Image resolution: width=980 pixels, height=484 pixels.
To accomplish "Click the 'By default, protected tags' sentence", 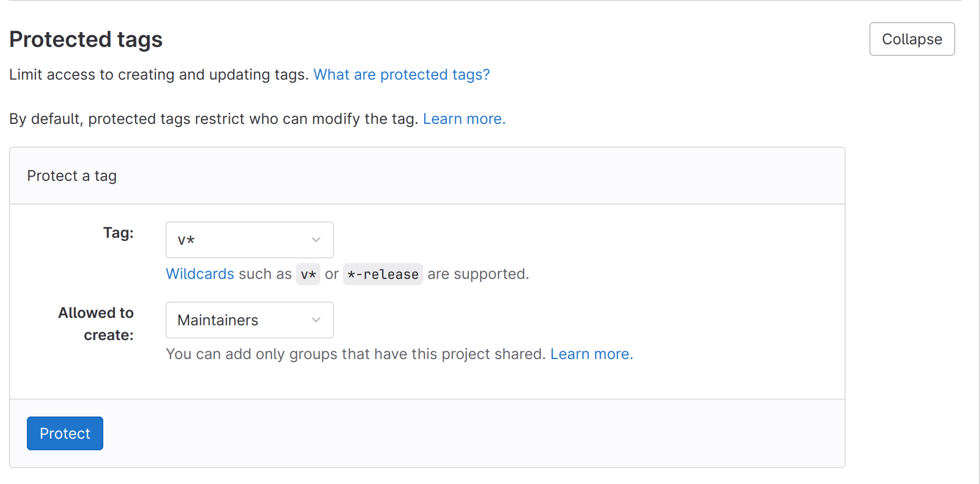I will [x=213, y=119].
